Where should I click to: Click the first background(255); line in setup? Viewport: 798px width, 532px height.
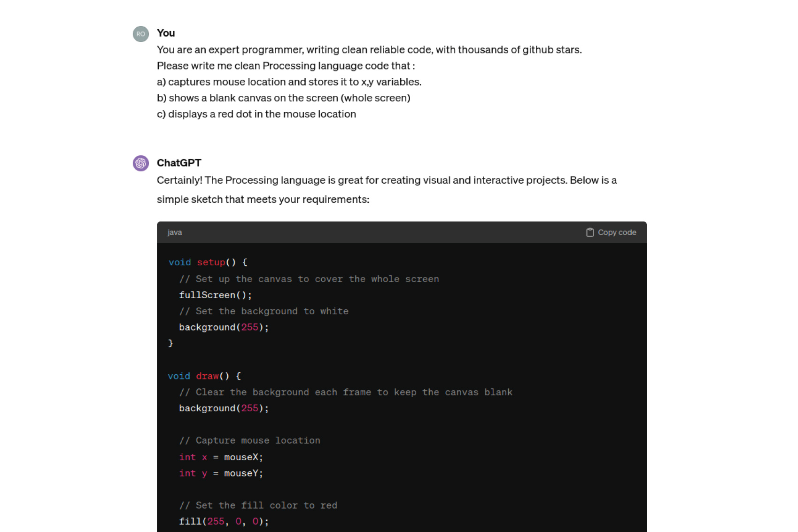pyautogui.click(x=224, y=327)
